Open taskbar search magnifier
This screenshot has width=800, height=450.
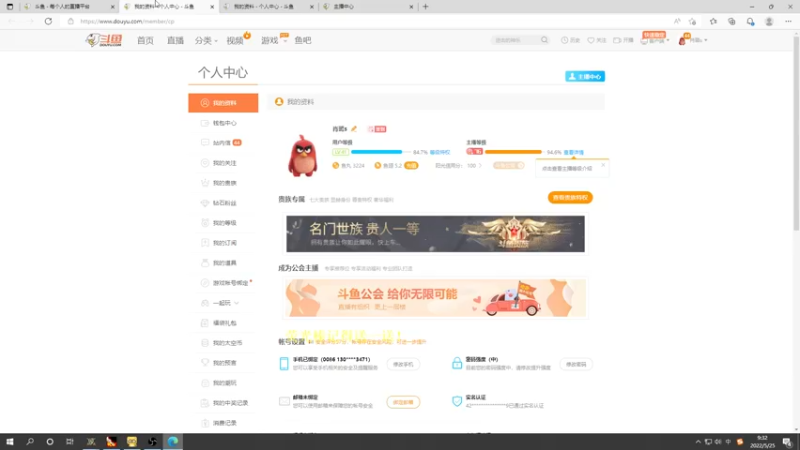[x=30, y=442]
